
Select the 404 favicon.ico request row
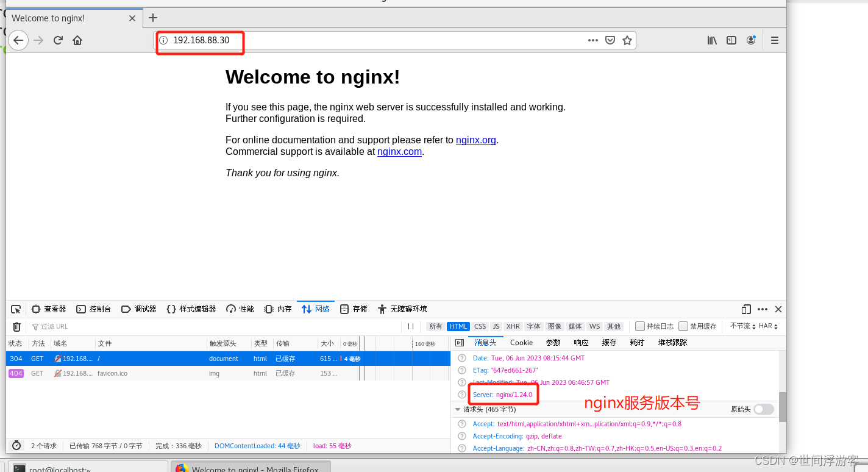228,373
